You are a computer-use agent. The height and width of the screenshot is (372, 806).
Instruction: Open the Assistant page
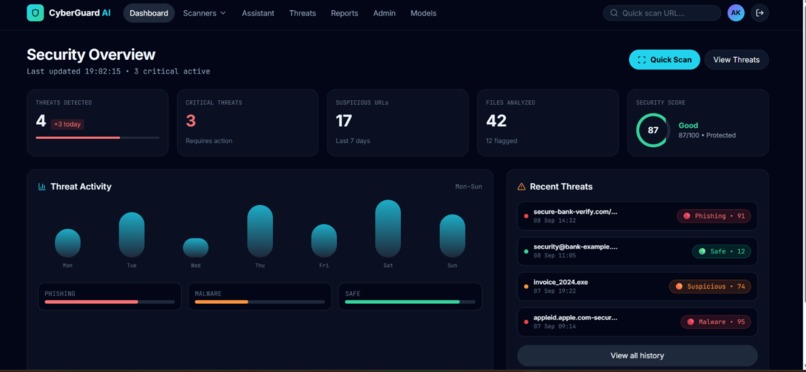[258, 13]
